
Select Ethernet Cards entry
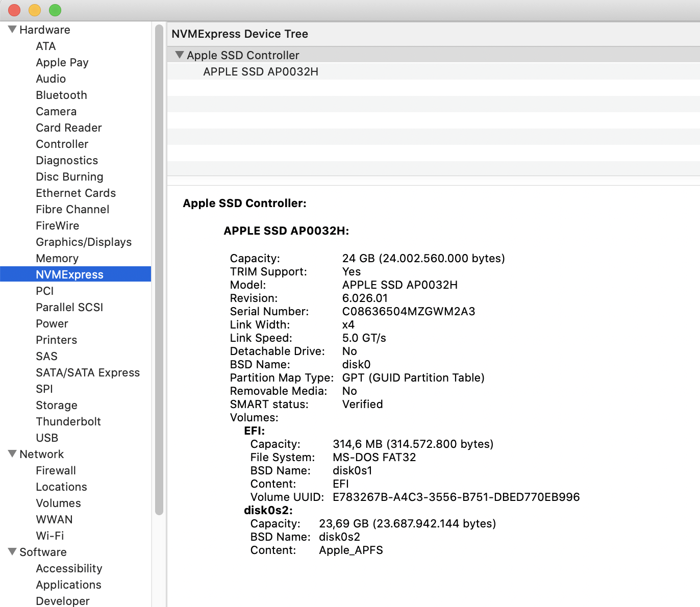click(x=76, y=193)
